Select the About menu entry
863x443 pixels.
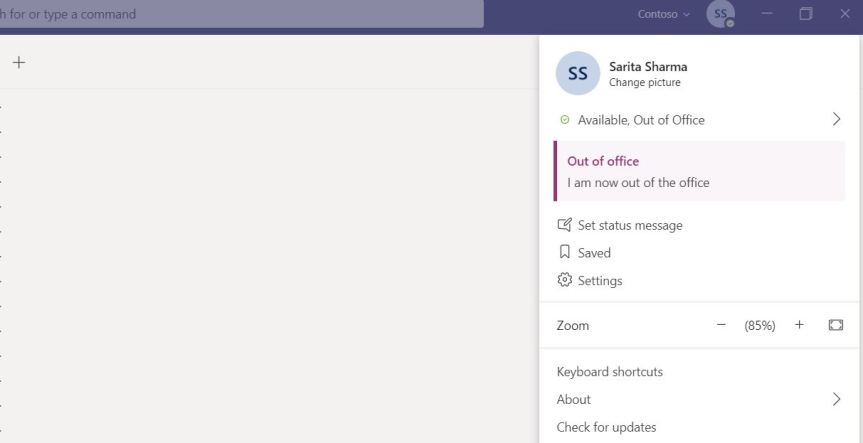click(x=574, y=399)
